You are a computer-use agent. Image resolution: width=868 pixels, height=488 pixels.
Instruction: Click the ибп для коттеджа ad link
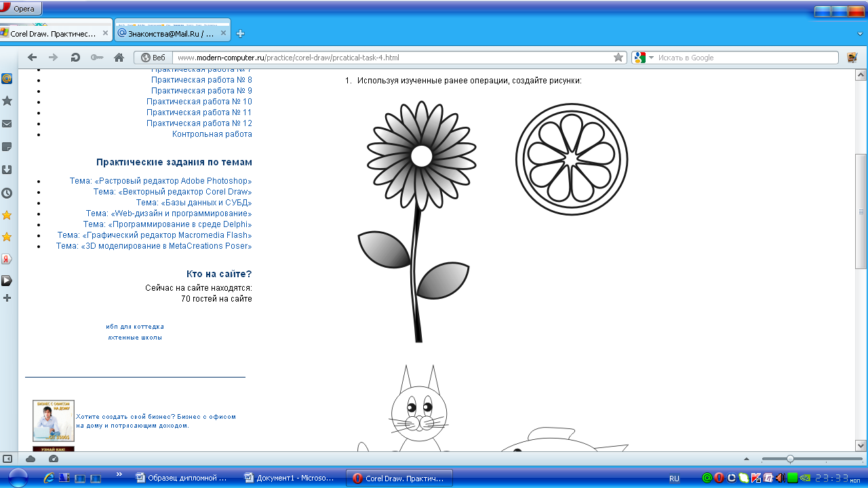pyautogui.click(x=135, y=327)
